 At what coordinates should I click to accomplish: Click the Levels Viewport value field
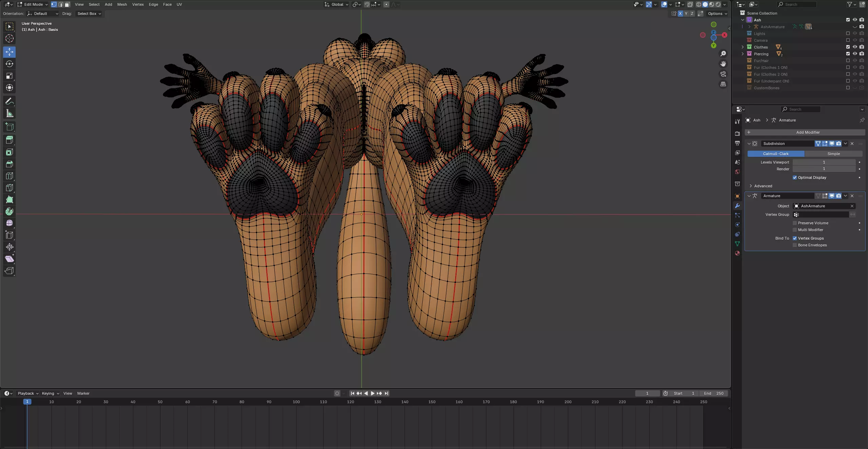(x=824, y=162)
